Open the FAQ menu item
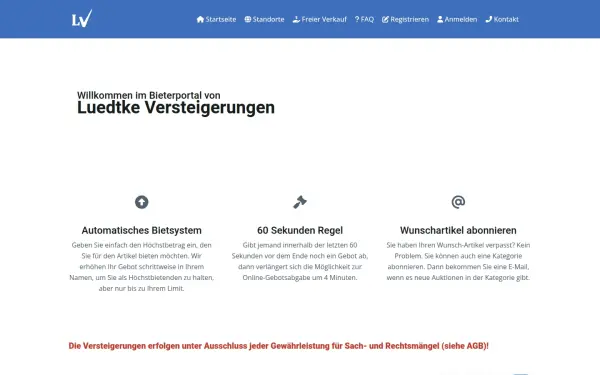Viewport: 600px width, 375px height. coord(364,19)
